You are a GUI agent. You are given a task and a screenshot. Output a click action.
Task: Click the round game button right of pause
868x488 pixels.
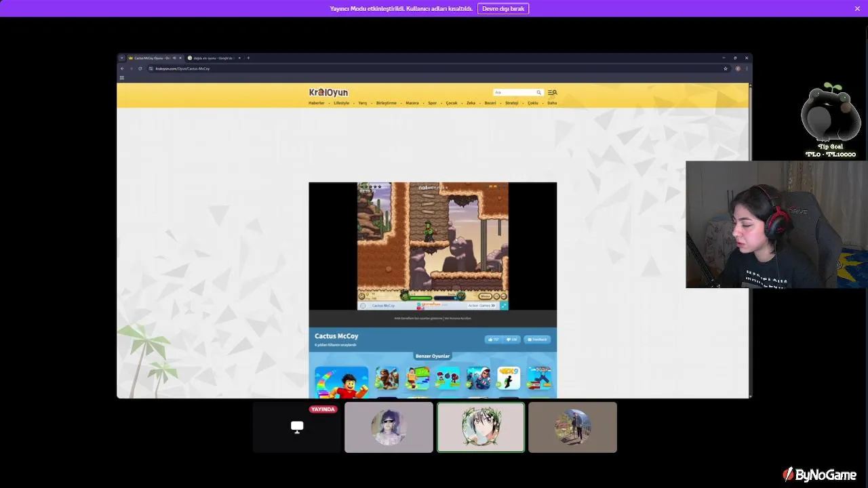(504, 296)
